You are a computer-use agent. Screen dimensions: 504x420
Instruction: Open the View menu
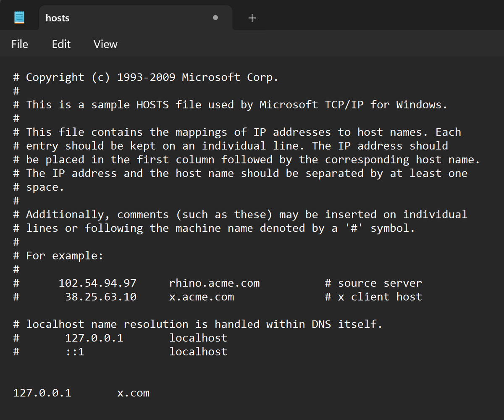point(105,44)
